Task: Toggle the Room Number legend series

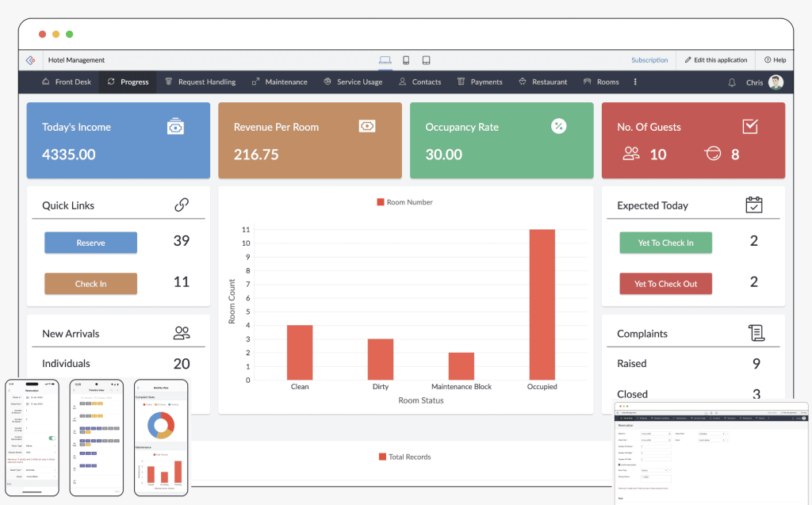Action: coord(405,202)
